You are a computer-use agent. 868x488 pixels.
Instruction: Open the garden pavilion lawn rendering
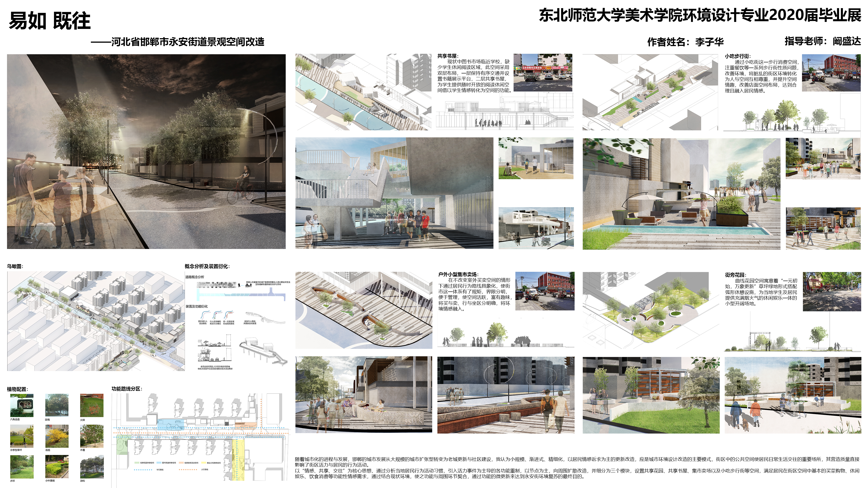[x=651, y=395]
